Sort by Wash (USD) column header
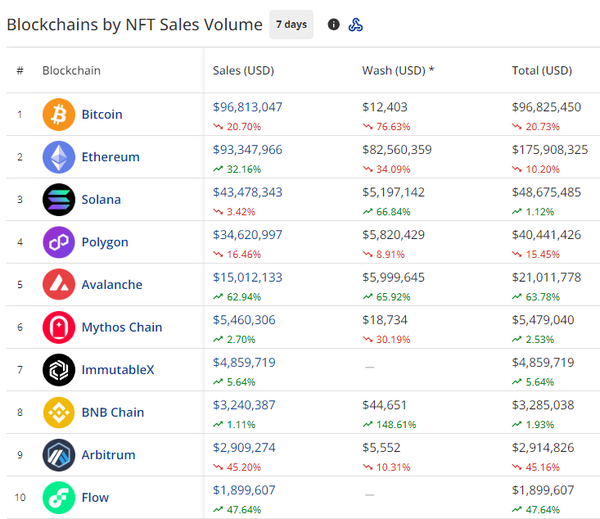Viewport: 600px width, 519px height. 397,71
